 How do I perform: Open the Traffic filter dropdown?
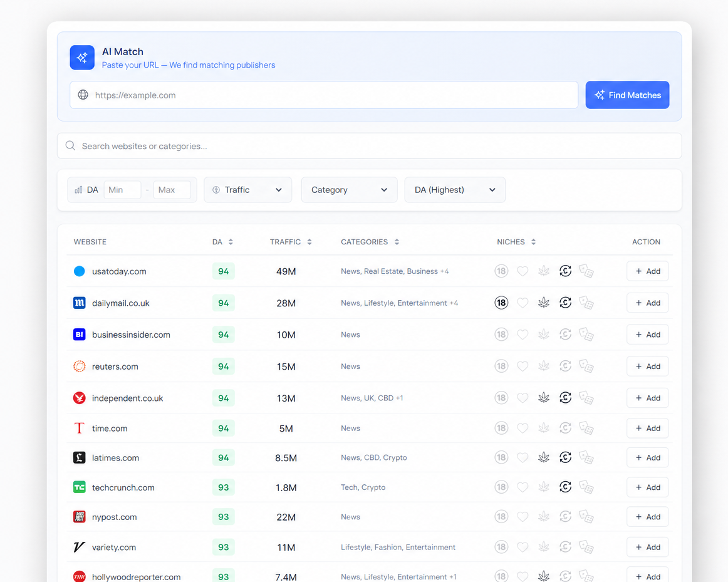click(248, 190)
